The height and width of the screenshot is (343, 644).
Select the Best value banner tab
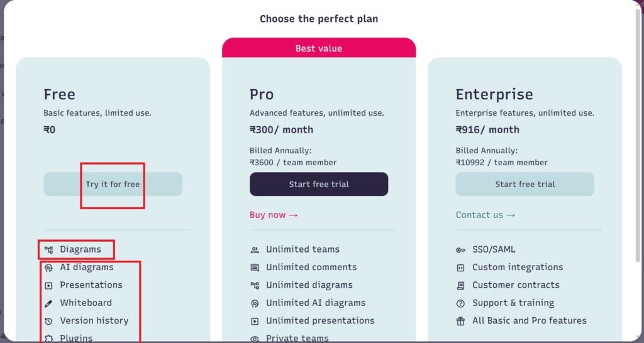[x=319, y=48]
